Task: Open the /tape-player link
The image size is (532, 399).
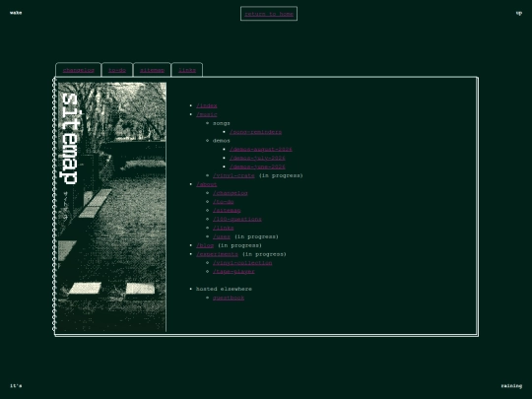Action: (x=233, y=272)
